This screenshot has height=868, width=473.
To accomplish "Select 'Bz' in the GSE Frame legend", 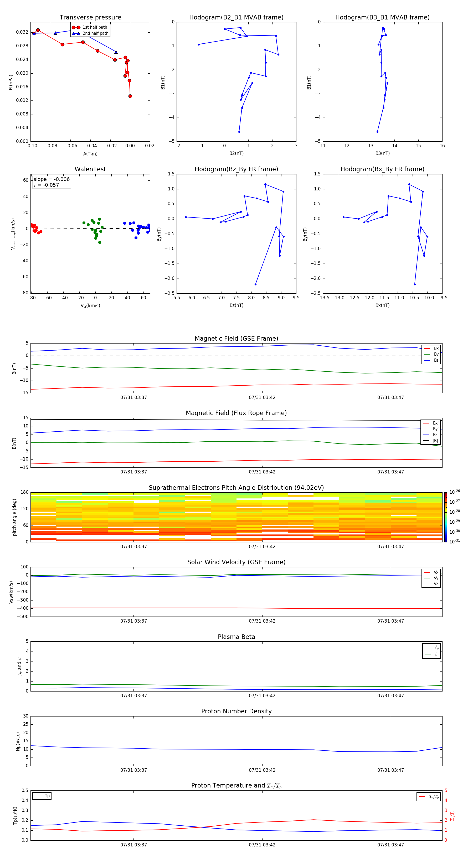I will [x=431, y=360].
